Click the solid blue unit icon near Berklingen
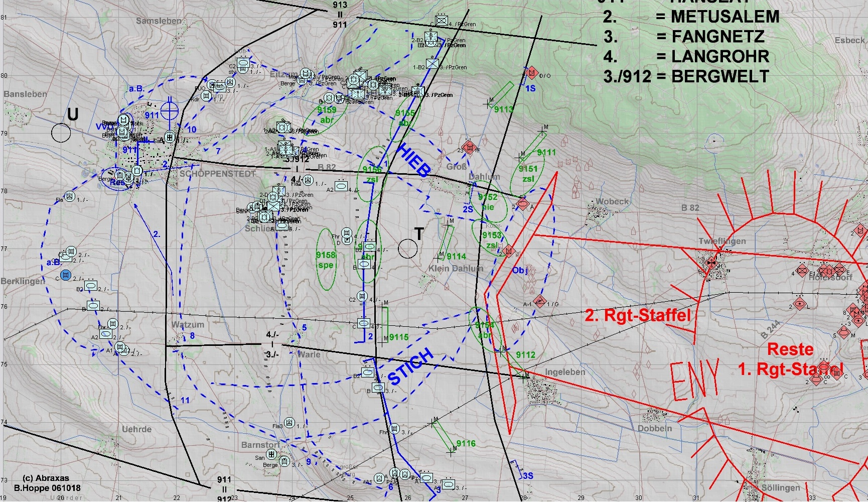 65,274
